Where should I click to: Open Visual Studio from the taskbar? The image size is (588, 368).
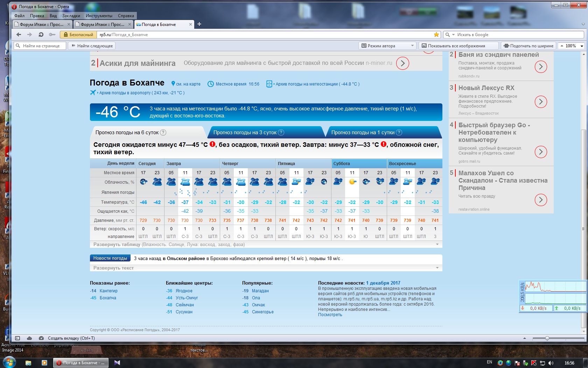(117, 363)
